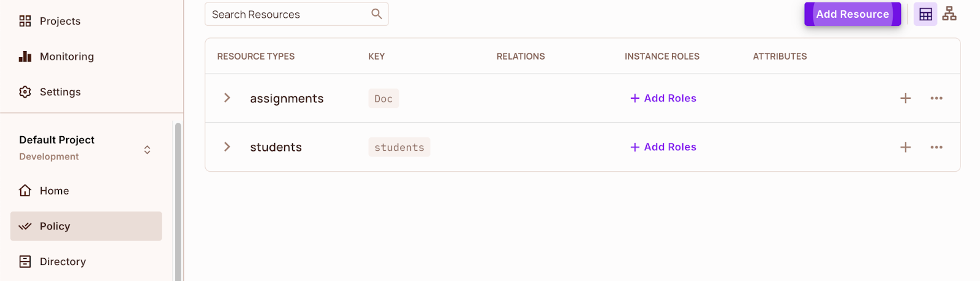Image resolution: width=980 pixels, height=281 pixels.
Task: Switch to table view icon
Action: [x=925, y=14]
